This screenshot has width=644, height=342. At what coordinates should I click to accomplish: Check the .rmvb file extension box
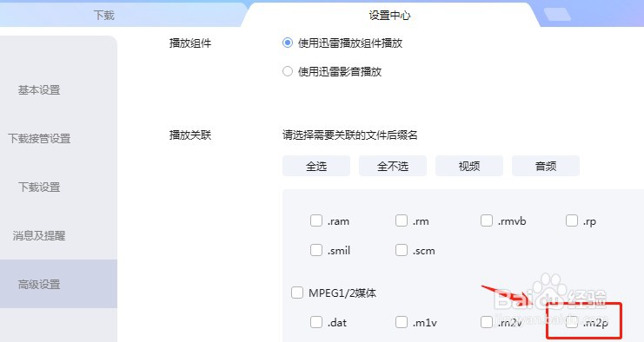487,220
